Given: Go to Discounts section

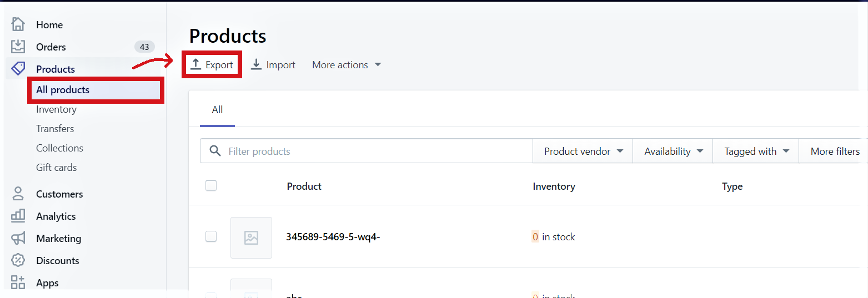Looking at the screenshot, I should (58, 260).
